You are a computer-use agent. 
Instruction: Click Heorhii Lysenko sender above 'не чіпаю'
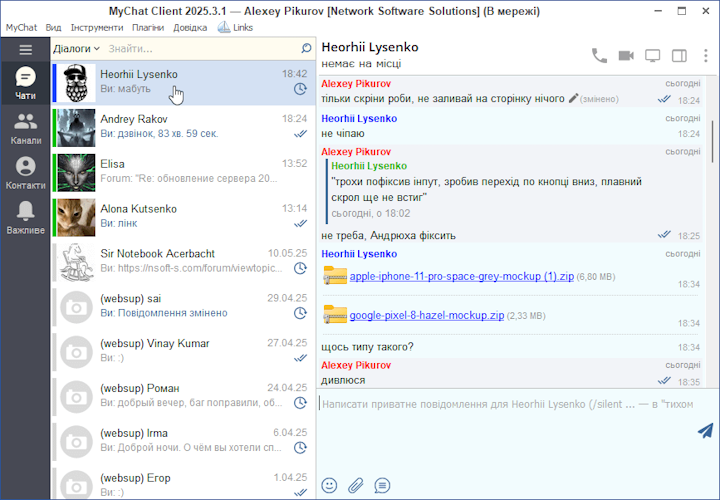click(x=359, y=118)
